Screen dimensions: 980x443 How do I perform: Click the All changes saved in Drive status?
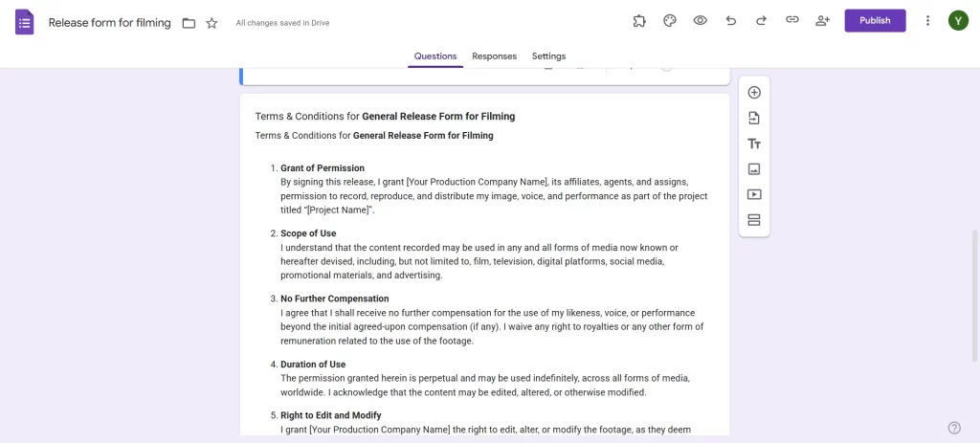(x=282, y=23)
